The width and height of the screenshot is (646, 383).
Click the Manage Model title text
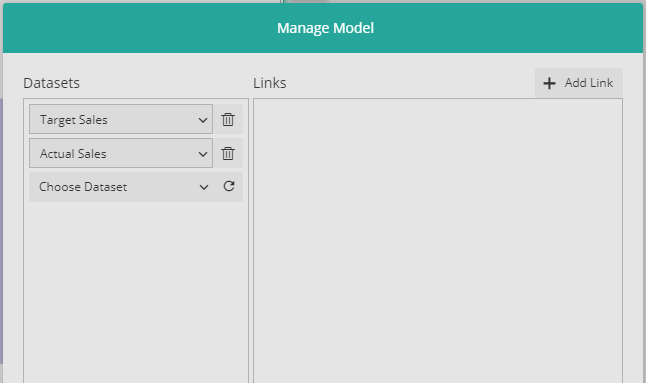(325, 28)
